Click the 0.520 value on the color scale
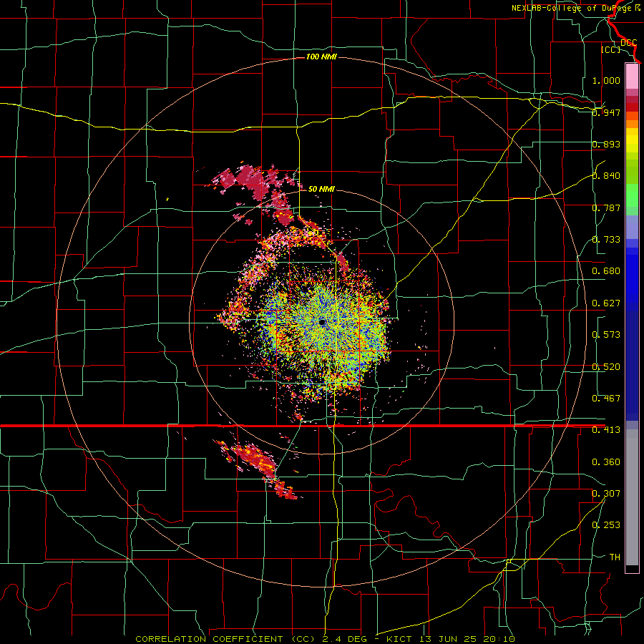 (606, 367)
